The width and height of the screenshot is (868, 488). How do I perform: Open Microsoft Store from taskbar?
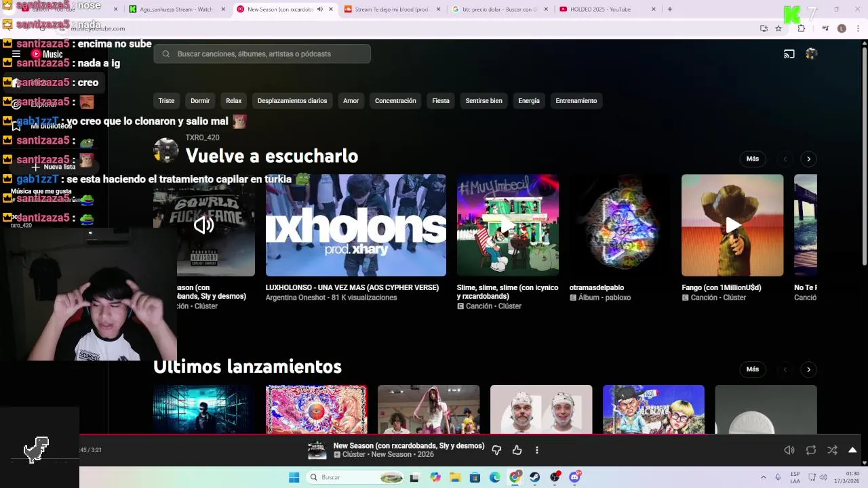click(x=475, y=477)
